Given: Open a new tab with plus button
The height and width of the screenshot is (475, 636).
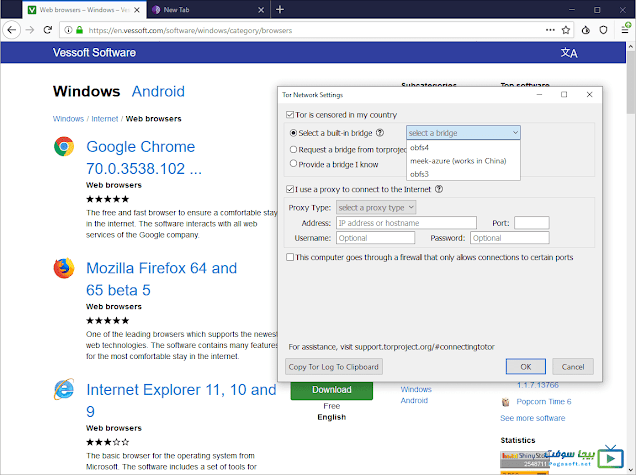Looking at the screenshot, I should pos(280,9).
